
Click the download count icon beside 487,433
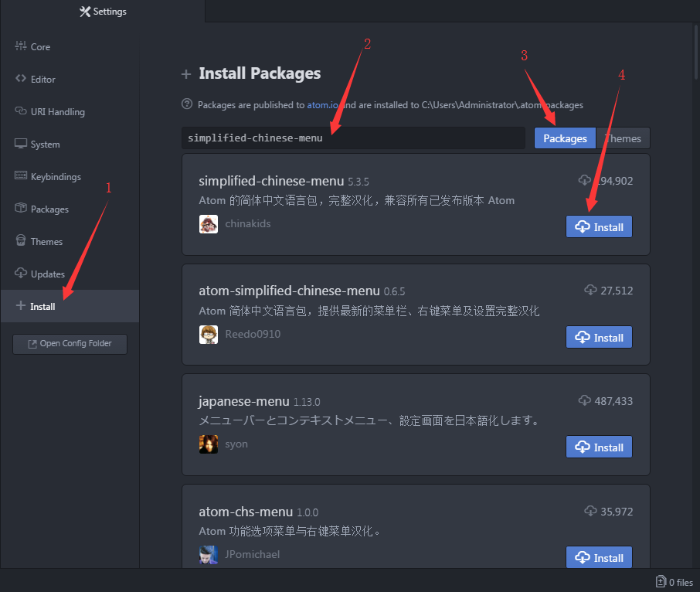click(x=584, y=400)
